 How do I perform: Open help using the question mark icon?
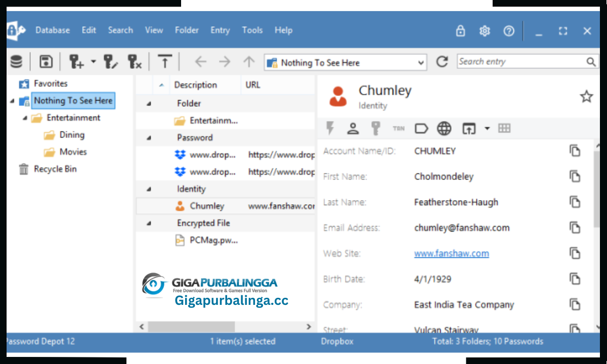pyautogui.click(x=509, y=31)
